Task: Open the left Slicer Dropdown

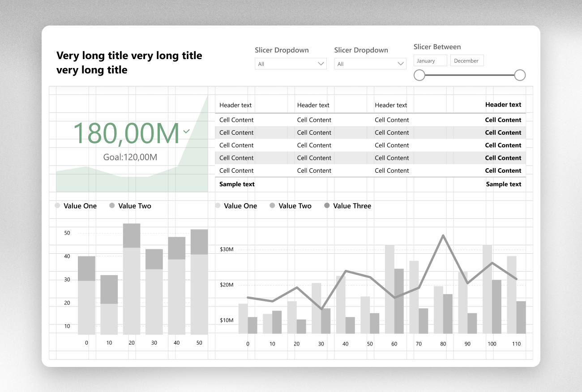Action: coord(291,64)
